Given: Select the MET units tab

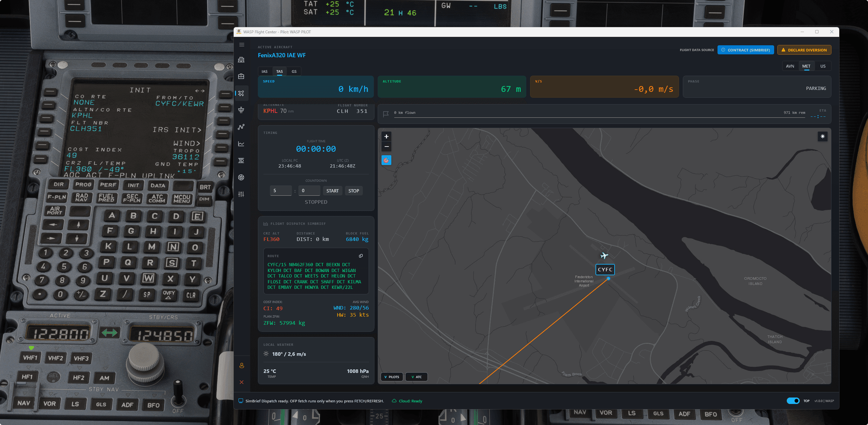Looking at the screenshot, I should 806,66.
